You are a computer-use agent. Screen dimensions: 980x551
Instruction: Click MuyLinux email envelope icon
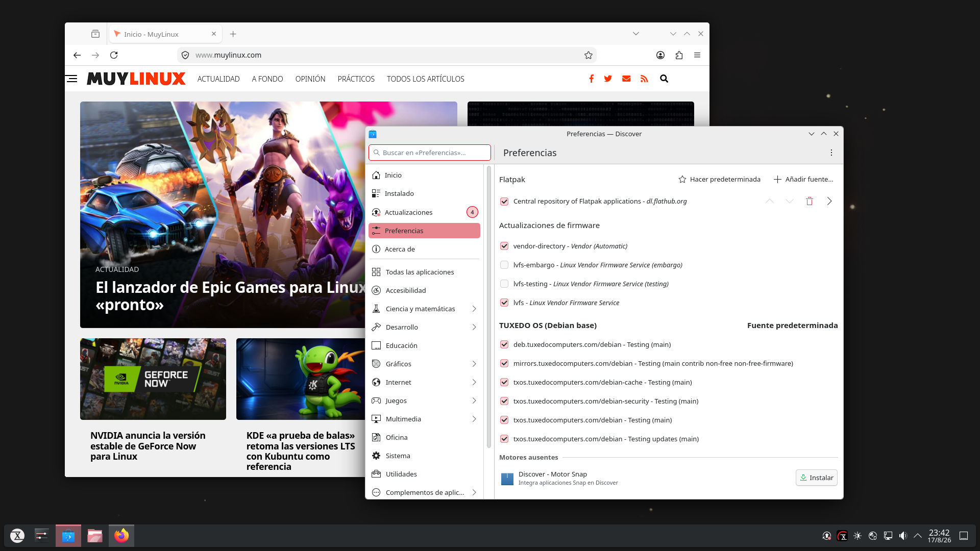point(626,79)
